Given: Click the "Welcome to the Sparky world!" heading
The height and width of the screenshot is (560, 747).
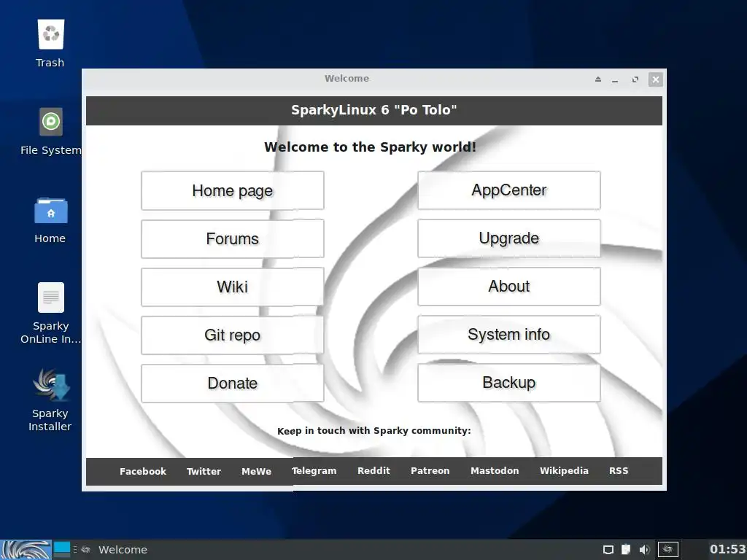Looking at the screenshot, I should click(x=370, y=147).
